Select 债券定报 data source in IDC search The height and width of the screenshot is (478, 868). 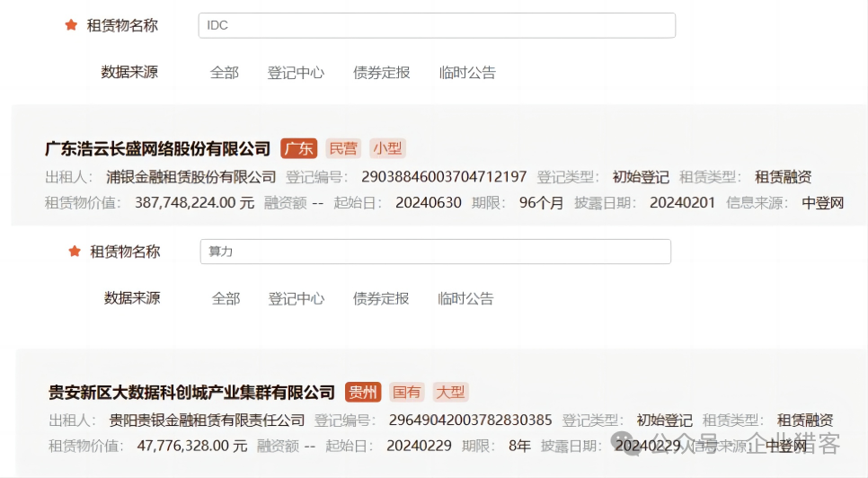pos(381,73)
